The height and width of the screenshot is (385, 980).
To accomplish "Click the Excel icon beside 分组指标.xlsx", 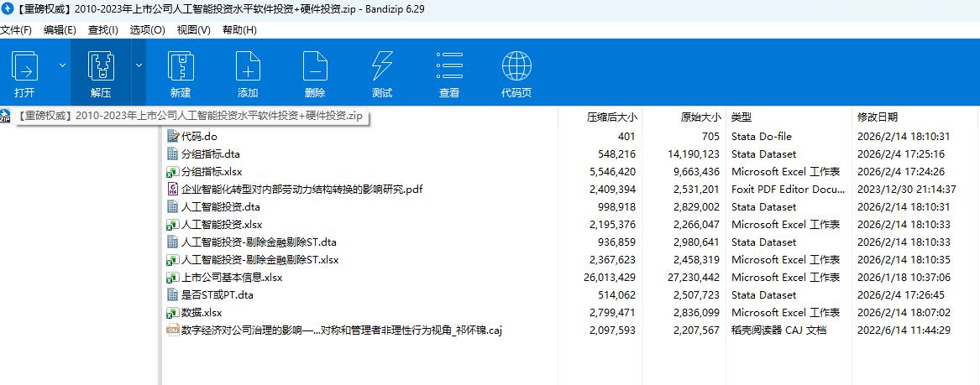I will pos(173,172).
